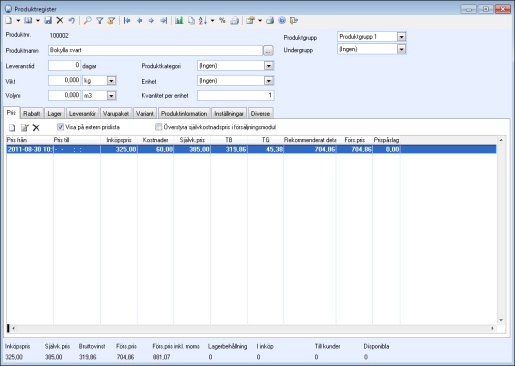515x366 pixels.
Task: Jump to the last record arrow
Action: (163, 21)
